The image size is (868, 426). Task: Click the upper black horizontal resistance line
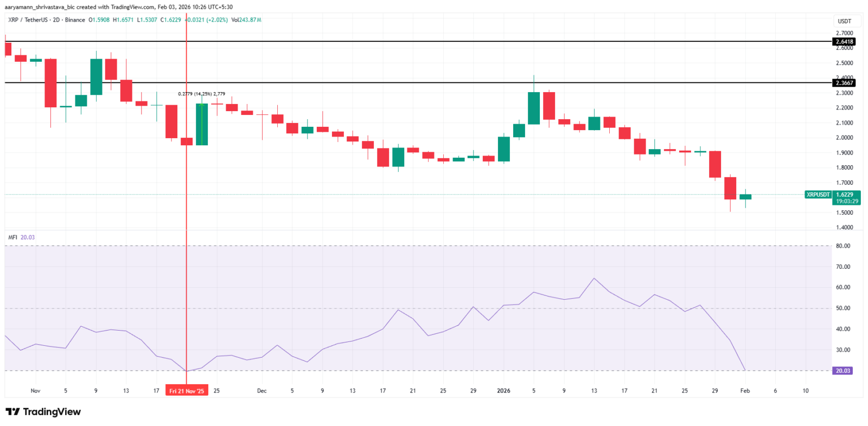418,41
